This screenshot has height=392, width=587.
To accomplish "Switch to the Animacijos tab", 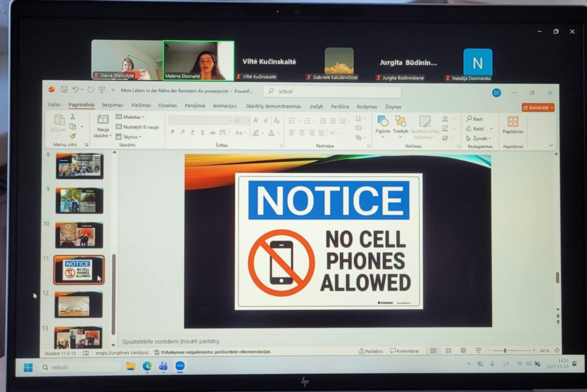I will (x=225, y=106).
